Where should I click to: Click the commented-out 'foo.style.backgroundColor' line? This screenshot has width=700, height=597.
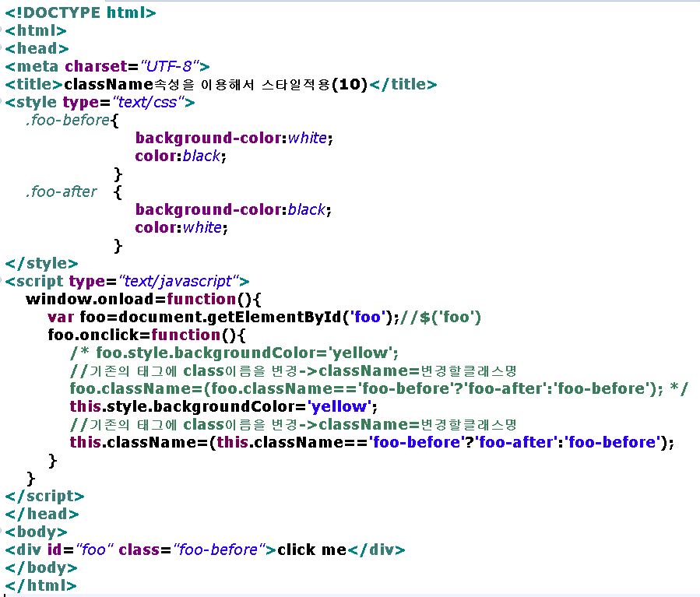coord(234,353)
